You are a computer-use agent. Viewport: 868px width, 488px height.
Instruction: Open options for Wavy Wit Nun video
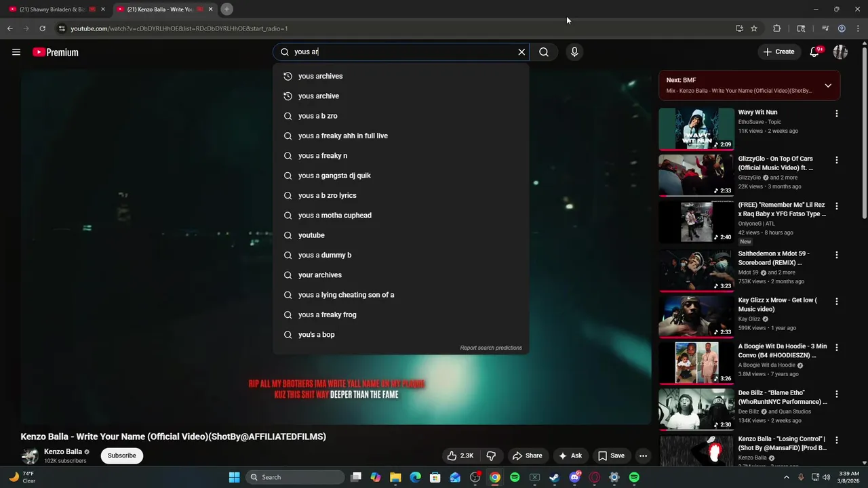[x=836, y=114]
